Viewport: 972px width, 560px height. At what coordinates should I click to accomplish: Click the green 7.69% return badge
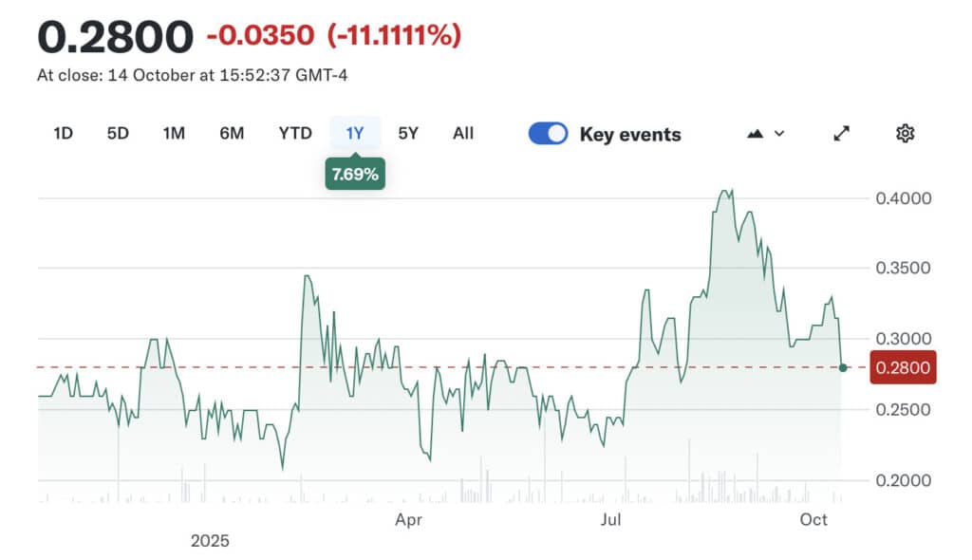coord(355,175)
